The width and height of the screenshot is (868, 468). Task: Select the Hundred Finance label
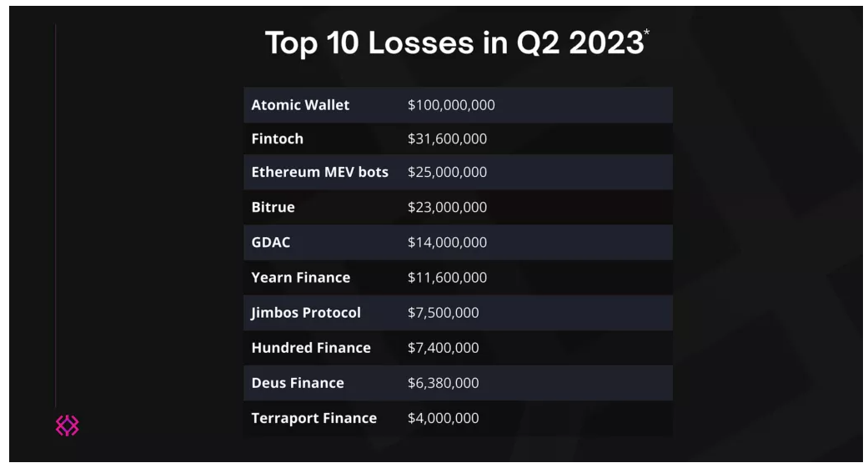click(x=311, y=348)
